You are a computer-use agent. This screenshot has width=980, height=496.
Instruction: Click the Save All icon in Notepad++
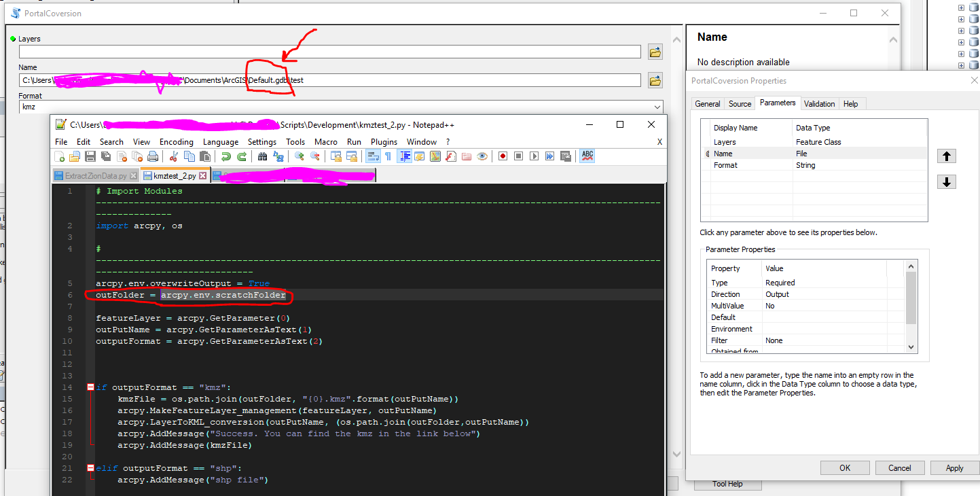click(x=106, y=156)
